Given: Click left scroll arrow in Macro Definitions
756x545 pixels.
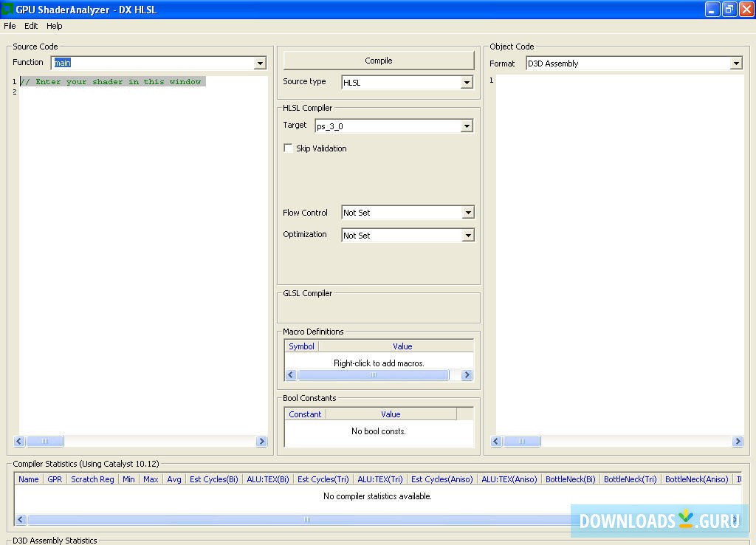Looking at the screenshot, I should (x=291, y=375).
